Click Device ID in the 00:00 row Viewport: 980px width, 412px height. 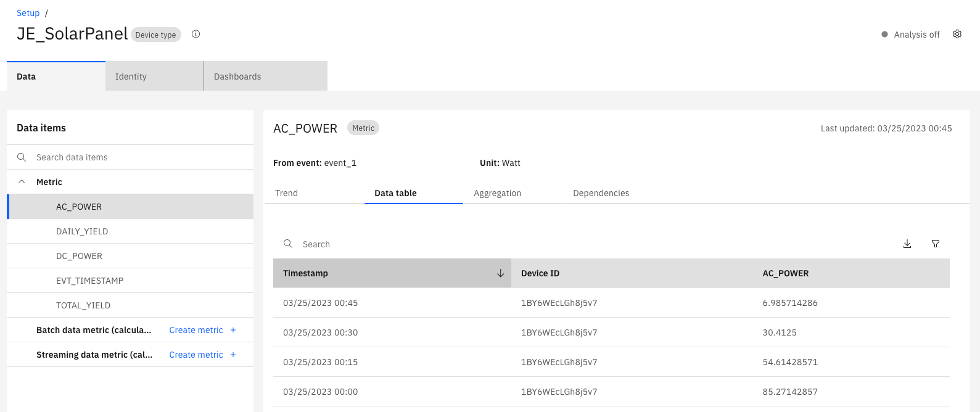tap(559, 392)
